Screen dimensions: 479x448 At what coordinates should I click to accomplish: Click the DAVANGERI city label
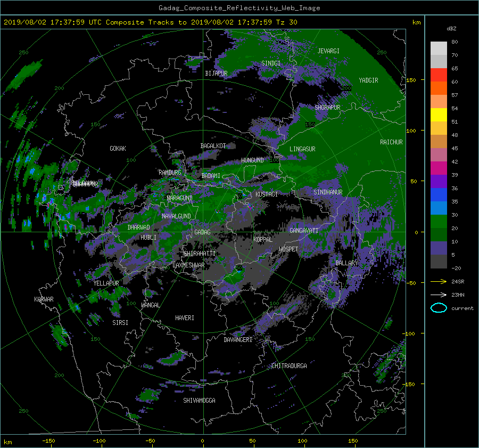point(238,340)
